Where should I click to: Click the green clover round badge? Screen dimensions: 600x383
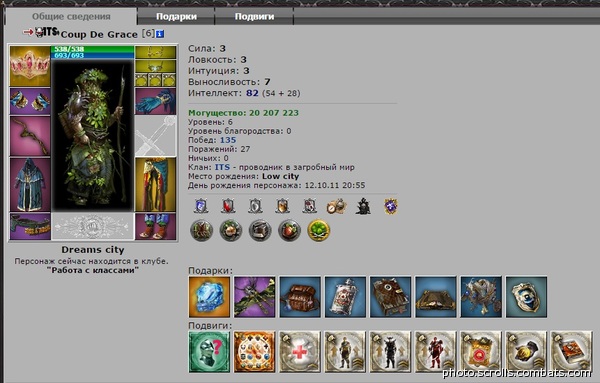click(318, 230)
